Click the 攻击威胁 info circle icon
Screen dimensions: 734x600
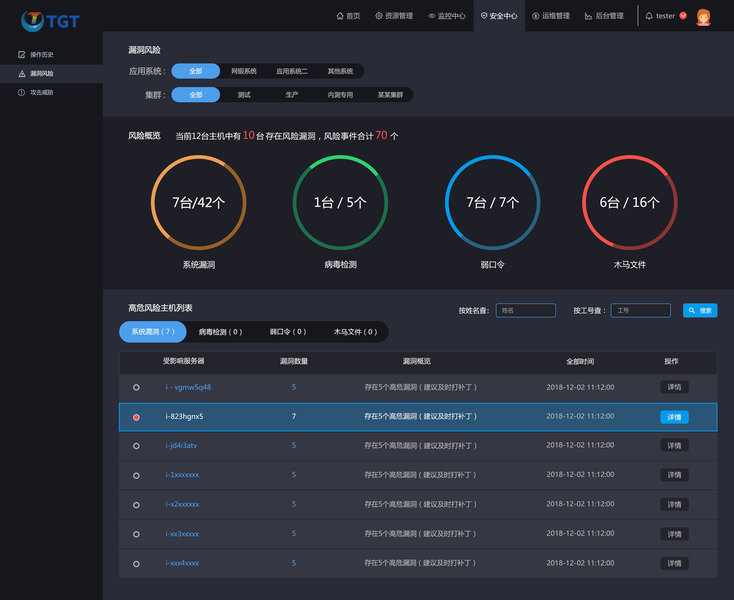[22, 92]
